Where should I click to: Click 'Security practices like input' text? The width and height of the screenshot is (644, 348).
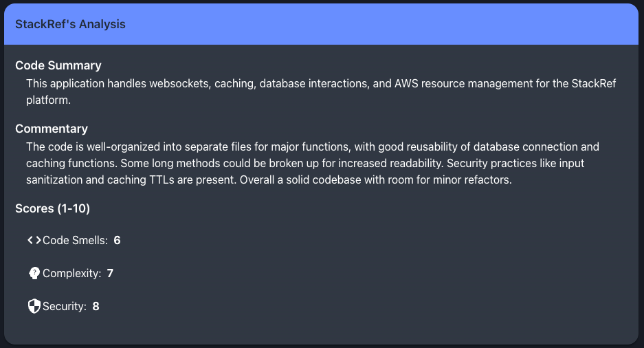point(515,163)
